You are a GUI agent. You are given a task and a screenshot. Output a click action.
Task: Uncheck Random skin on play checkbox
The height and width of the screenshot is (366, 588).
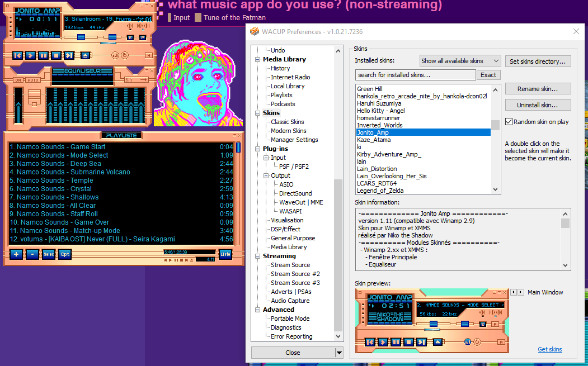tap(509, 122)
